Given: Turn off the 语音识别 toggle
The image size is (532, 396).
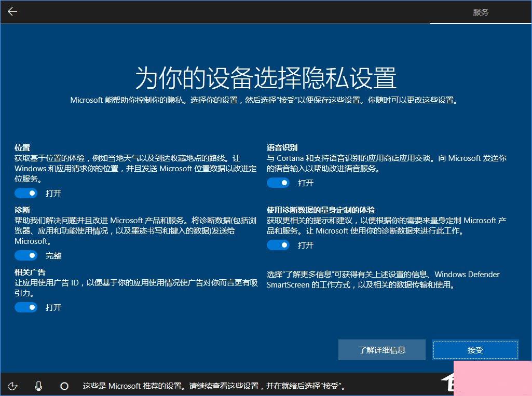Looking at the screenshot, I should pos(278,183).
